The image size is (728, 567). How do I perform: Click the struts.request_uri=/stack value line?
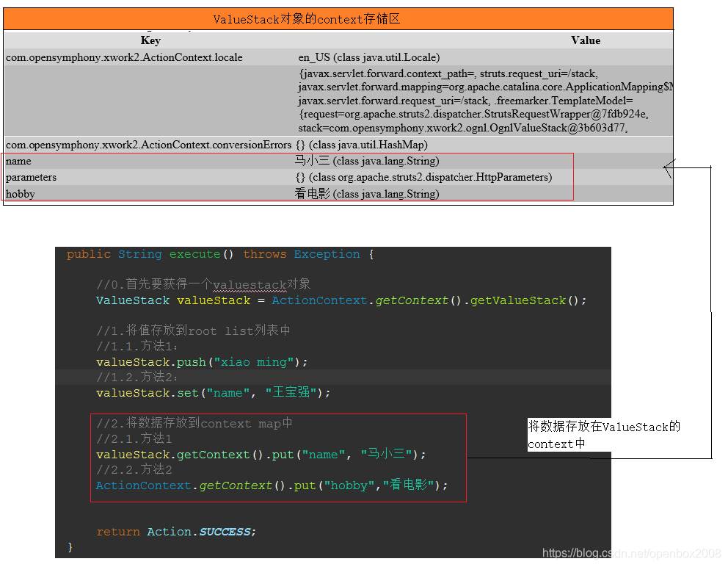tap(448, 73)
